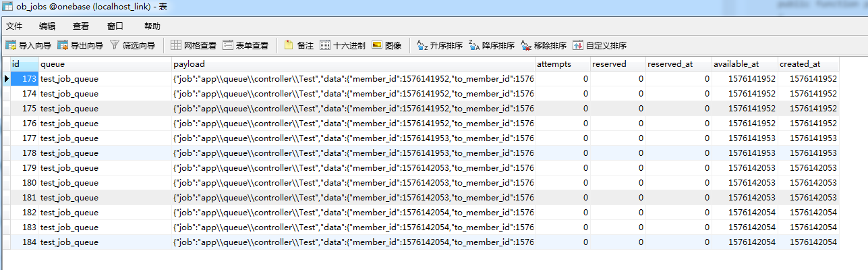This screenshot has width=868, height=270.
Task: Click test_job_queue cell in row 184
Action: click(x=105, y=242)
